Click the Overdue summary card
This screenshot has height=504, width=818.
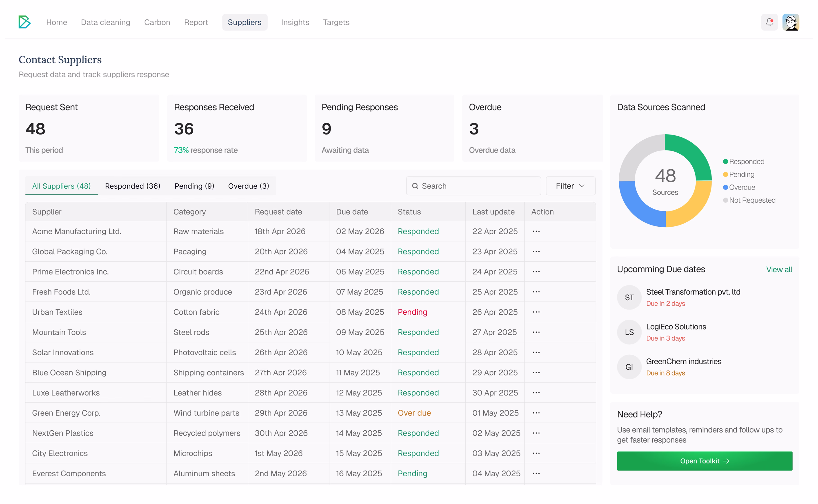point(532,128)
